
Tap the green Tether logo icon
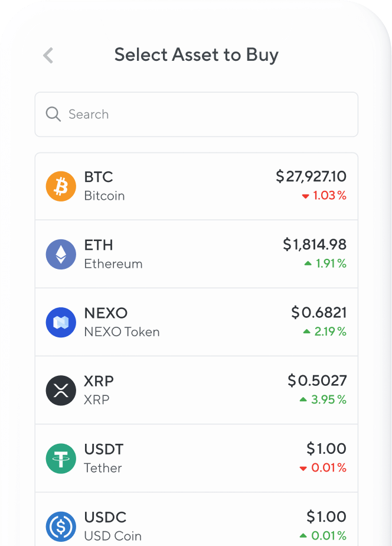pos(61,459)
